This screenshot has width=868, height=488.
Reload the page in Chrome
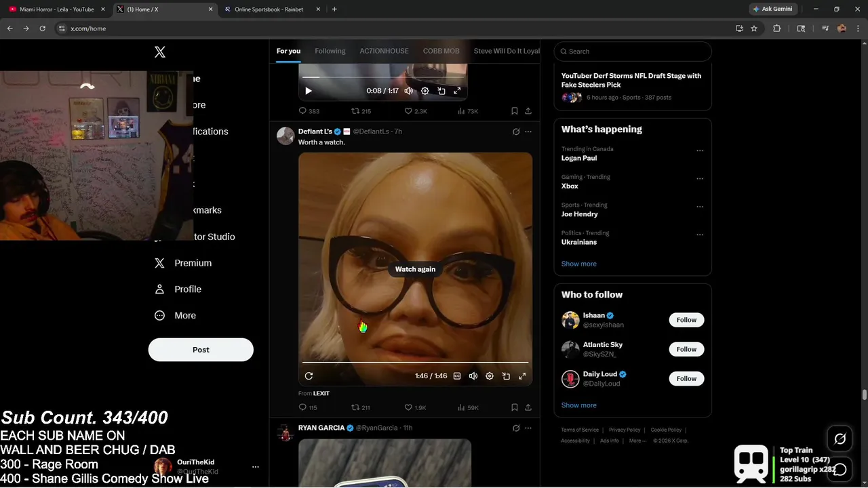click(42, 28)
